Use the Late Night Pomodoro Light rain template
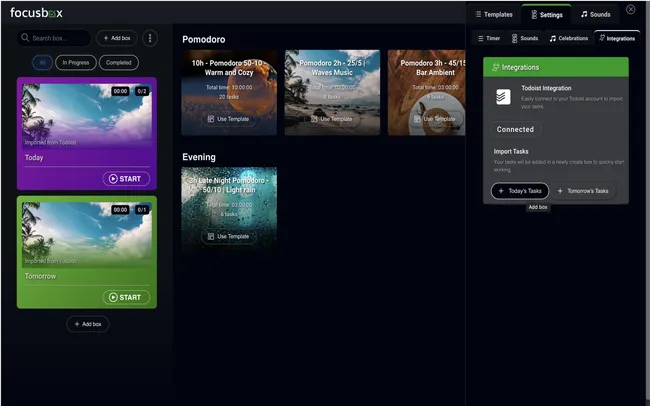650x406 pixels. [228, 236]
